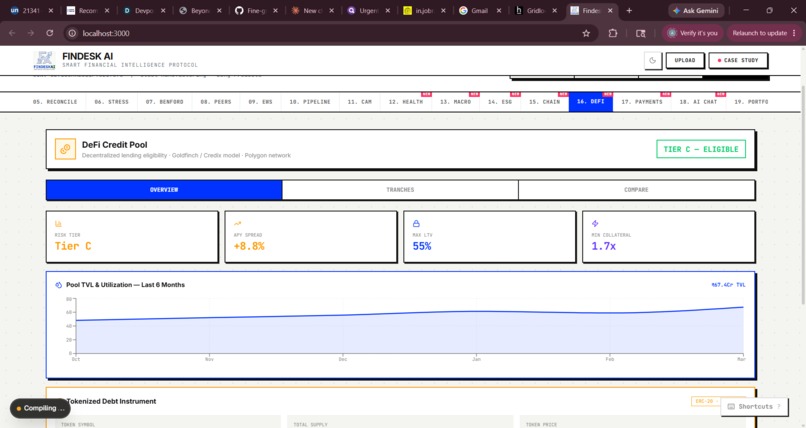Click the 1.7x min collateral value

tap(603, 246)
